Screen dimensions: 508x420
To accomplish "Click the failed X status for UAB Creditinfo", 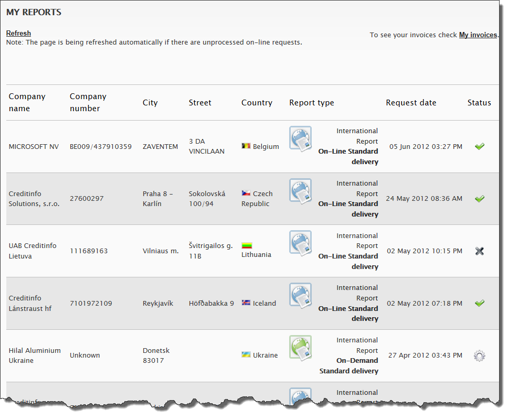I will (x=479, y=251).
